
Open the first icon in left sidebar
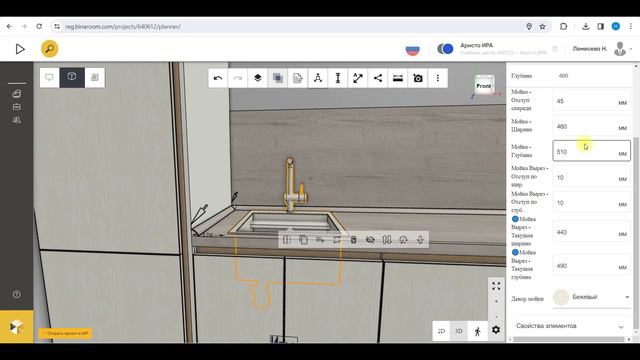[16, 93]
